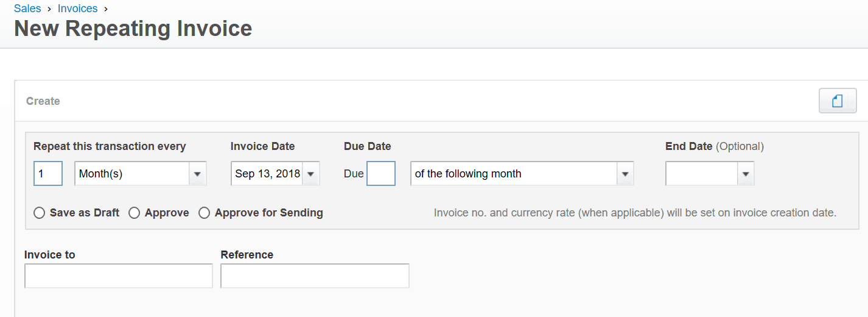
Task: Click the End Date text box
Action: coord(702,174)
